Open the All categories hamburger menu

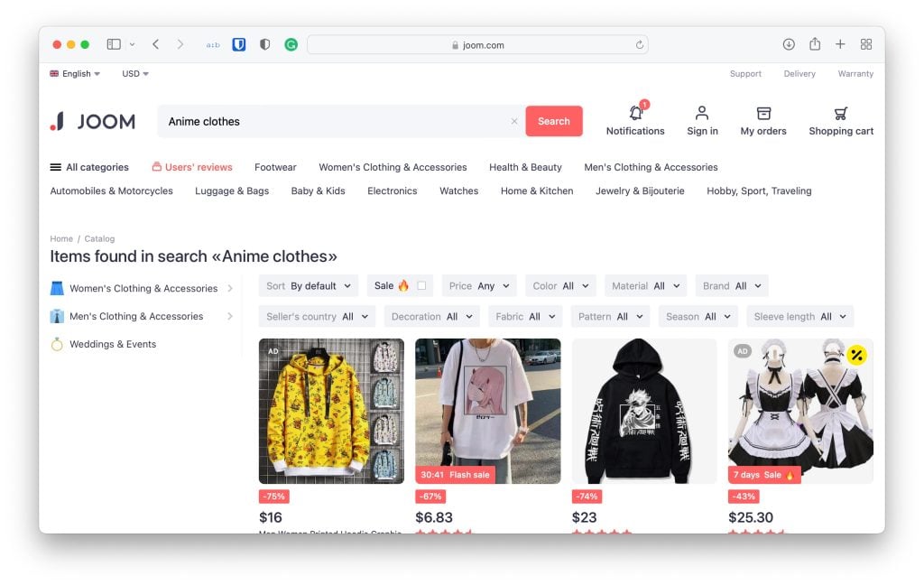89,168
